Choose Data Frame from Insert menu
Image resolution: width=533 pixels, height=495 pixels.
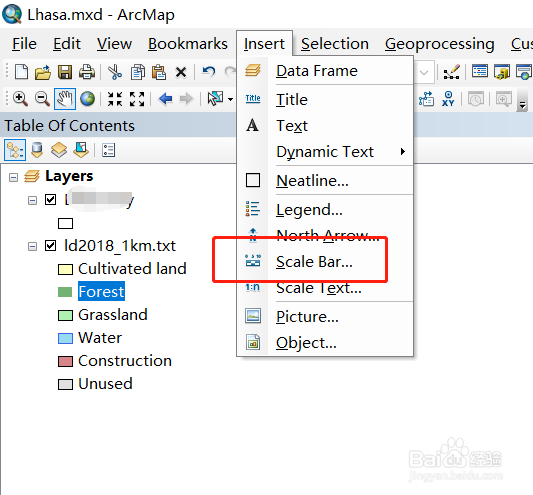tap(325, 71)
